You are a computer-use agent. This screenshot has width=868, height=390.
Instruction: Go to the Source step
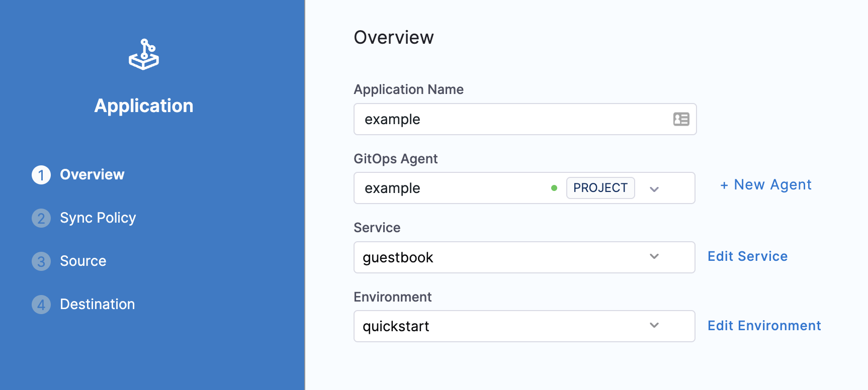pos(83,261)
